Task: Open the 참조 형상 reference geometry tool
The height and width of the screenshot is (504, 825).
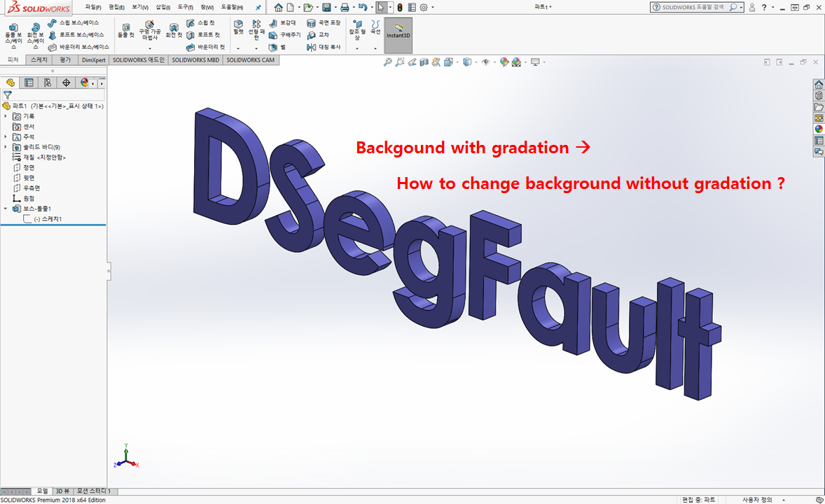Action: [x=357, y=30]
